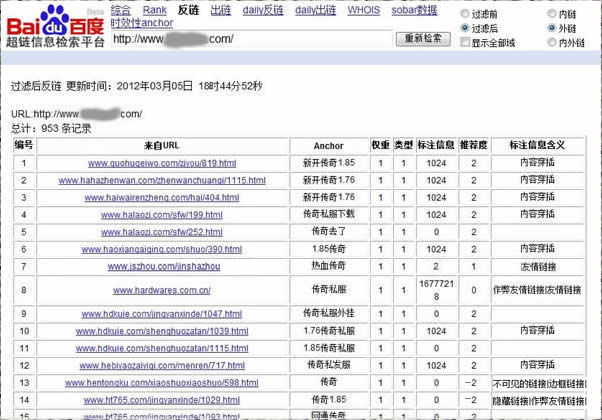Click the 来自URL column header
The width and height of the screenshot is (602, 420).
coord(162,146)
